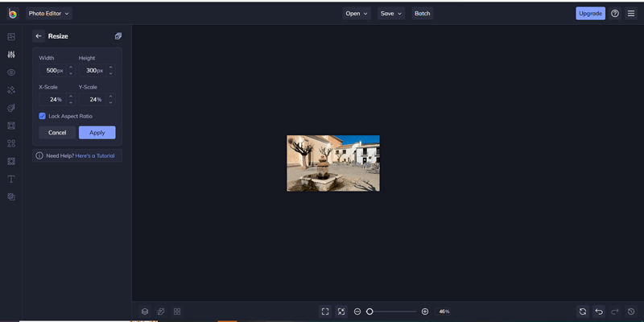
Task: Open the hamburger menu icon
Action: [631, 14]
